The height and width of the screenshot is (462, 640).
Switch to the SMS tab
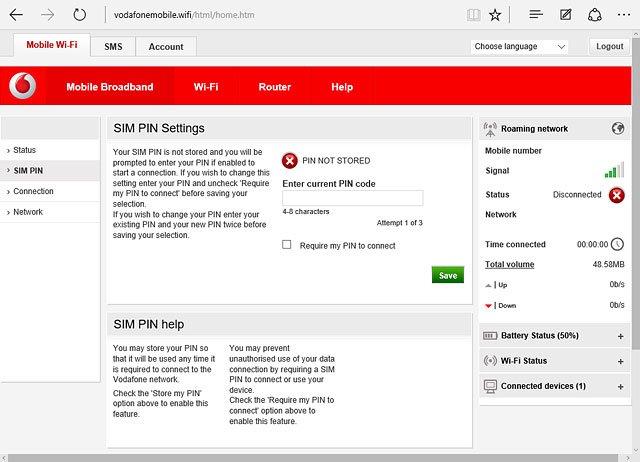point(113,47)
